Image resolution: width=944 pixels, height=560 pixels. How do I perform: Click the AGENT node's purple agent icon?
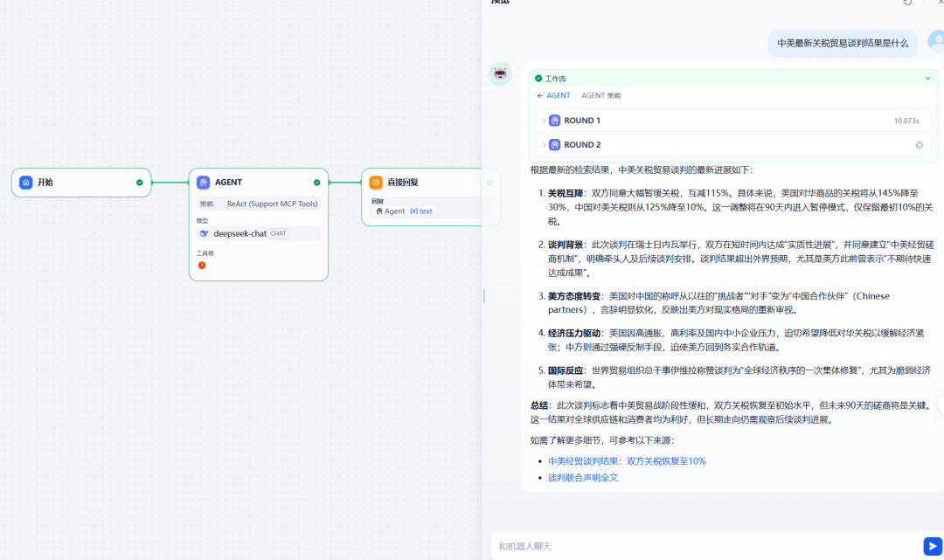[202, 183]
